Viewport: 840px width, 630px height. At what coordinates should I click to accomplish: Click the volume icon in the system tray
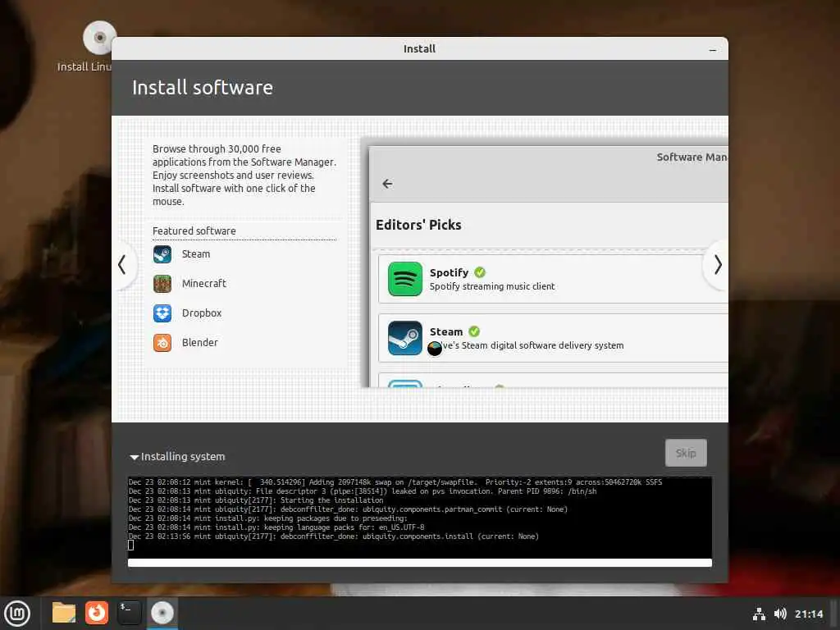pyautogui.click(x=780, y=614)
